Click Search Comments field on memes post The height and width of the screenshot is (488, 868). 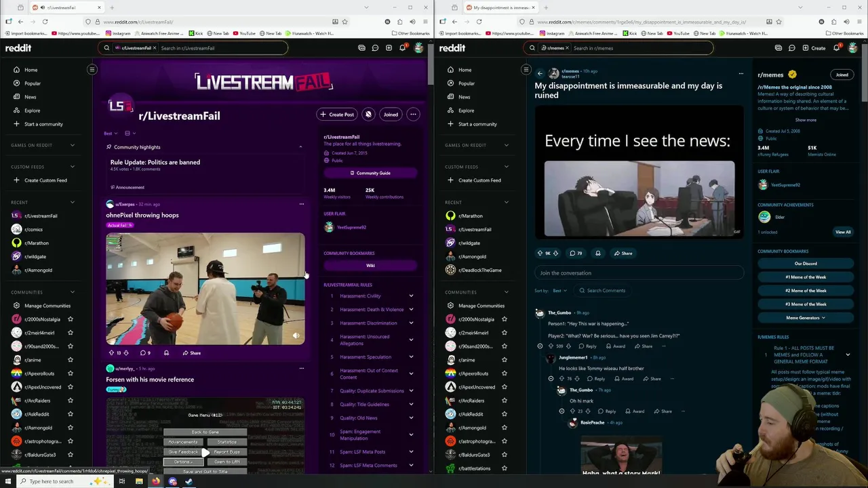click(603, 291)
